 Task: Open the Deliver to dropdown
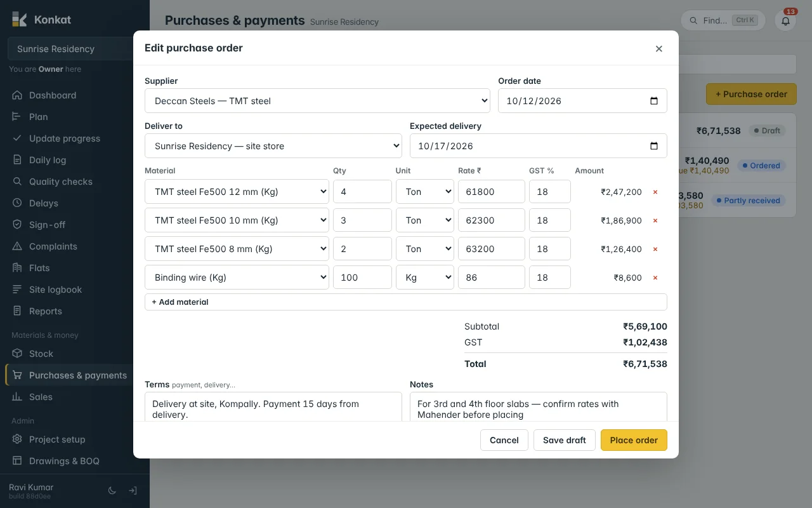pos(273,146)
